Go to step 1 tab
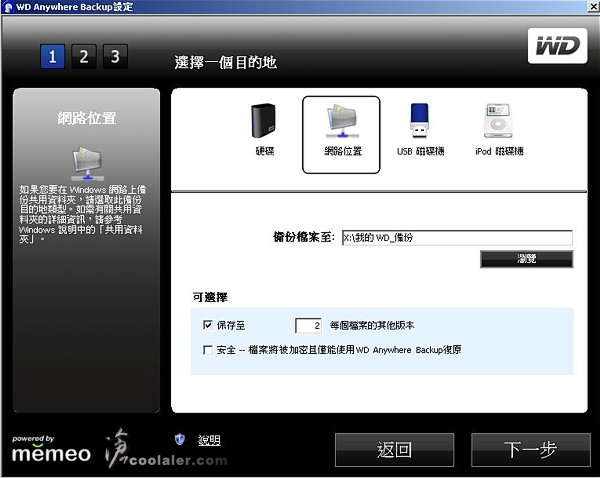 tap(52, 57)
